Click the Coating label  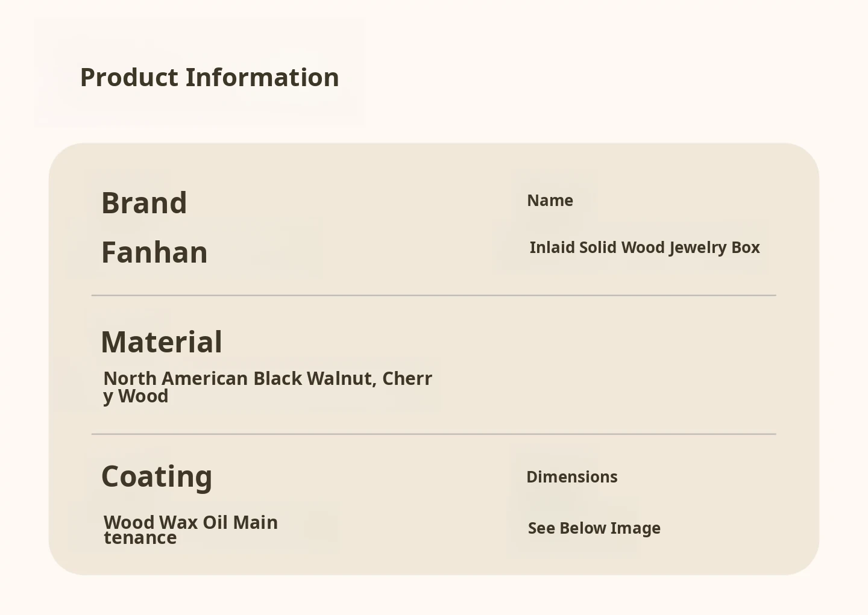(x=157, y=476)
